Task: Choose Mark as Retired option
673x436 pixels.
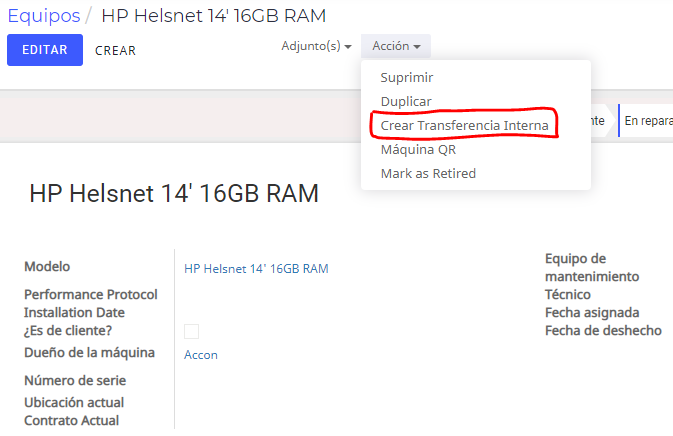Action: (x=428, y=173)
